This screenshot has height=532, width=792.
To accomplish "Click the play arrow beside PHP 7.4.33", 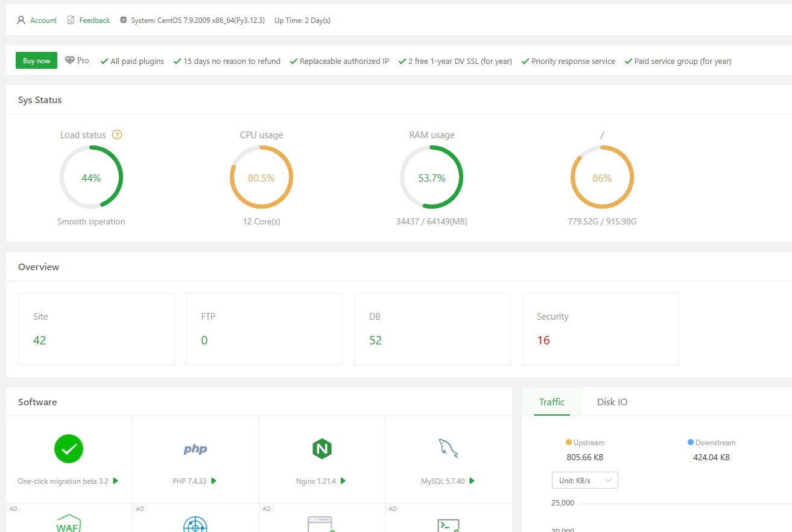I will point(214,481).
